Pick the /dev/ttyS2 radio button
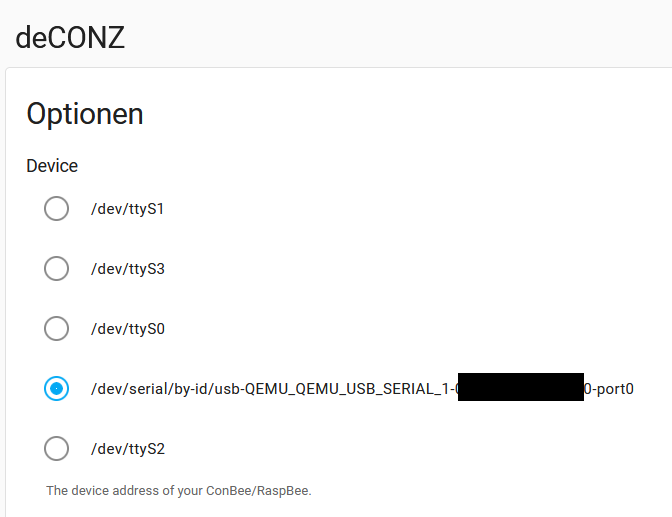 pyautogui.click(x=56, y=449)
